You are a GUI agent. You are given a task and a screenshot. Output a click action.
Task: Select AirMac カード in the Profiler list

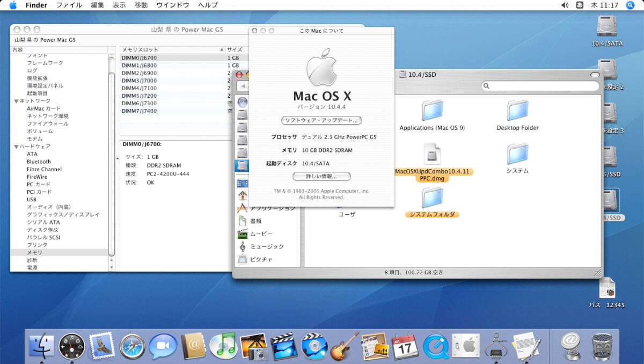[44, 108]
